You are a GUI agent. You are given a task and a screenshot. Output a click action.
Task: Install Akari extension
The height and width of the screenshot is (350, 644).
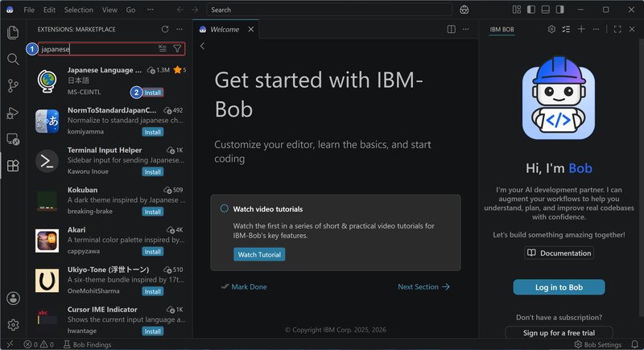click(153, 252)
